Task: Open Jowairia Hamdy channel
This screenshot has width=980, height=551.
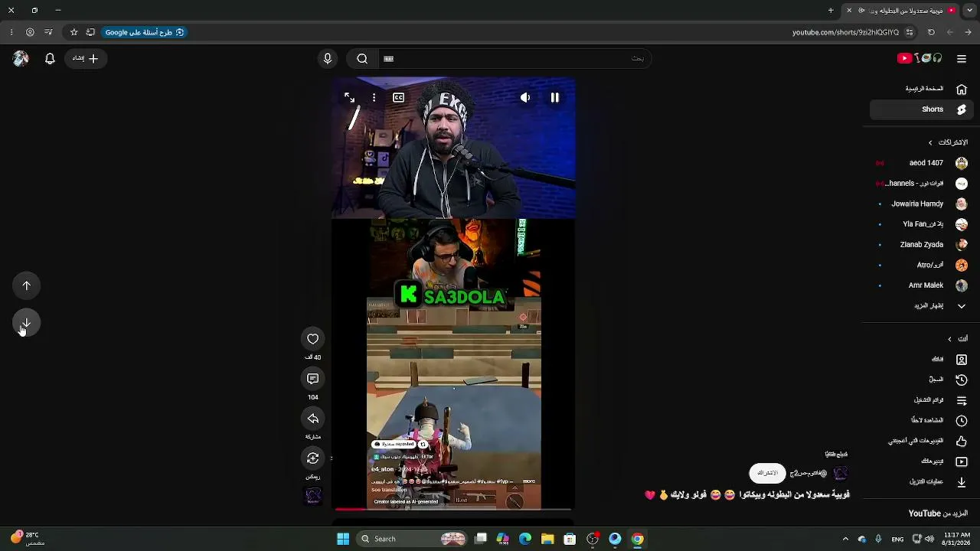Action: pos(922,204)
